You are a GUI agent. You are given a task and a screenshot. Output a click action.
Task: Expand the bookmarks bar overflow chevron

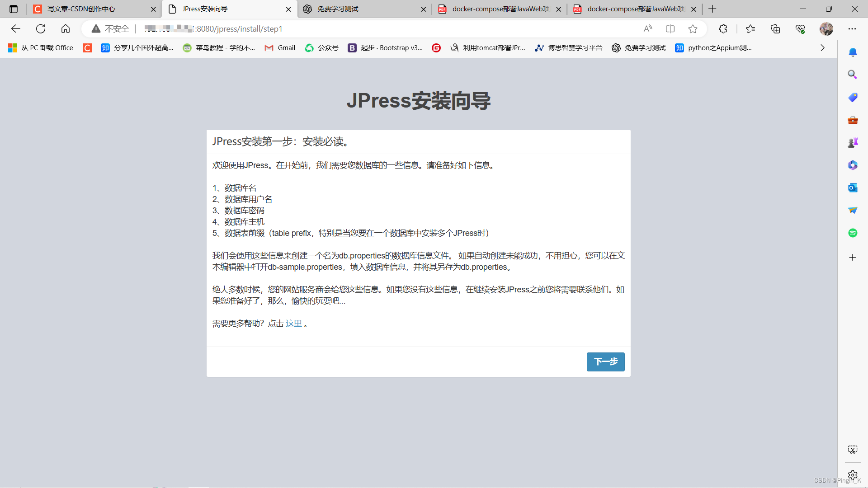click(x=822, y=48)
